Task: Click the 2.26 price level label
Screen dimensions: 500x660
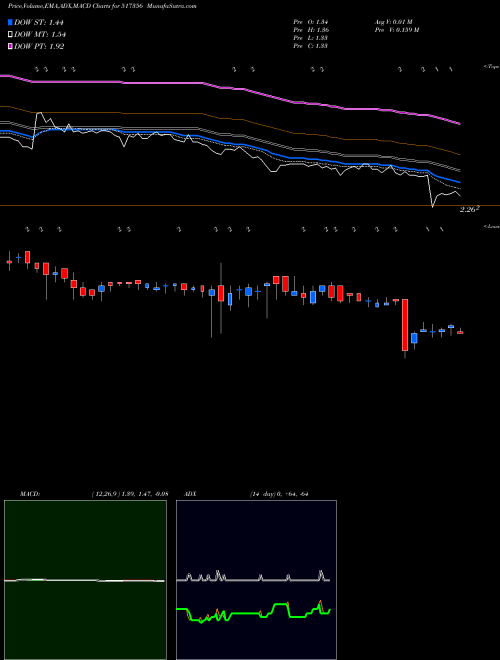Action: [469, 209]
